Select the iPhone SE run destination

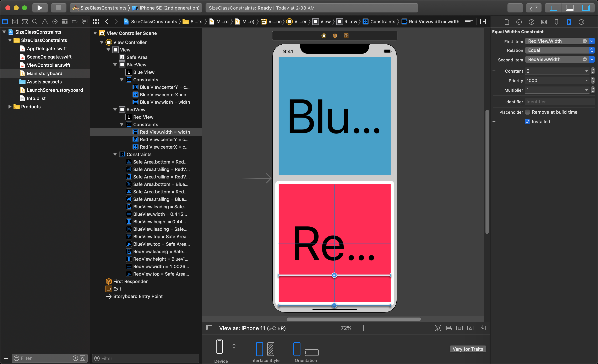pyautogui.click(x=166, y=8)
